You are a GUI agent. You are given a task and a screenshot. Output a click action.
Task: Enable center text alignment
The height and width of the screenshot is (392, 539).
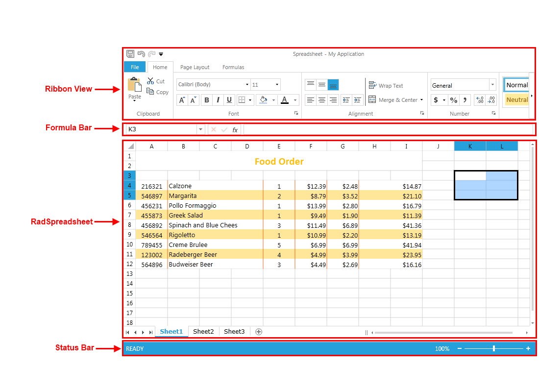coord(321,99)
